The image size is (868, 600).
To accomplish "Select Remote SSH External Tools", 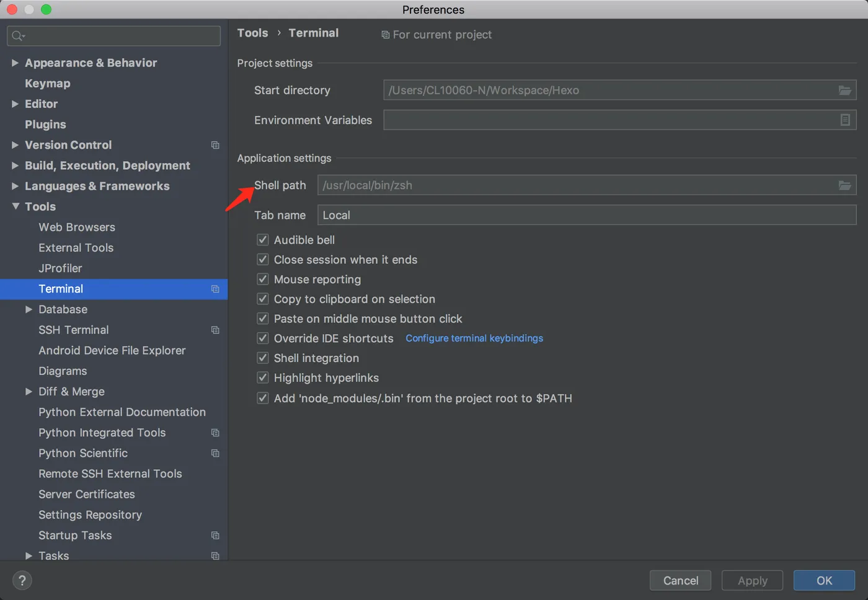I will point(110,474).
